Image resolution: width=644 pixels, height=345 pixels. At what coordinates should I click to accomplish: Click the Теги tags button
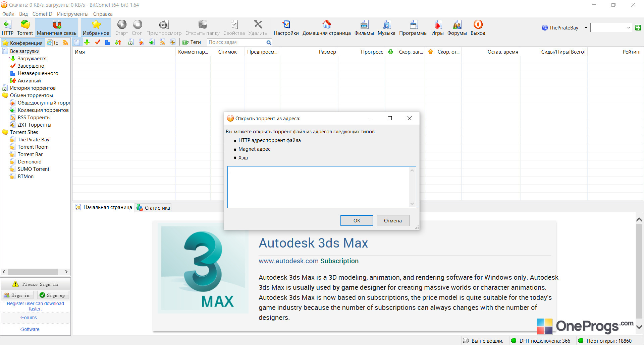pos(192,42)
